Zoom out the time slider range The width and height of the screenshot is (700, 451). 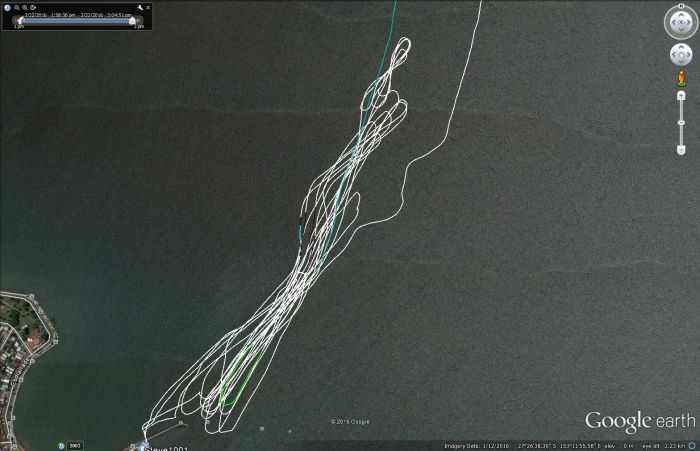[16, 7]
